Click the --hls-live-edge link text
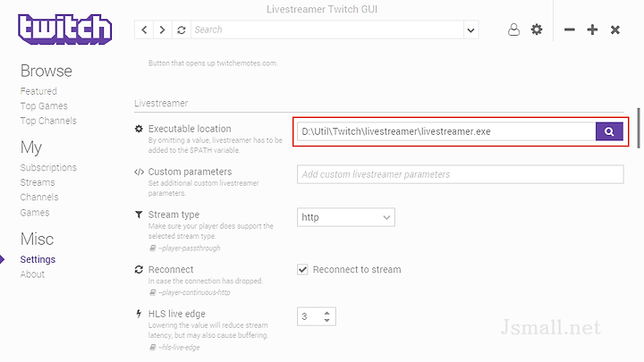This screenshot has width=644, height=362. (179, 348)
